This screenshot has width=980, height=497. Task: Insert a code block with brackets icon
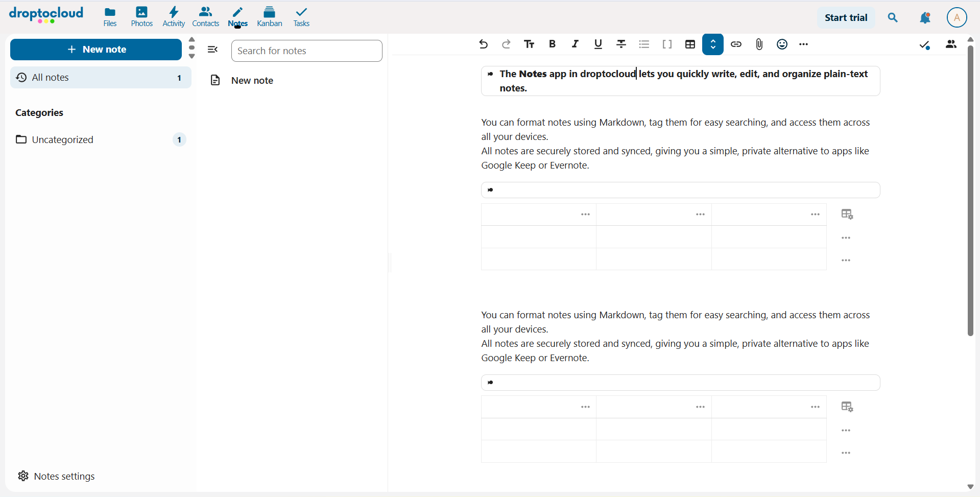coord(667,44)
